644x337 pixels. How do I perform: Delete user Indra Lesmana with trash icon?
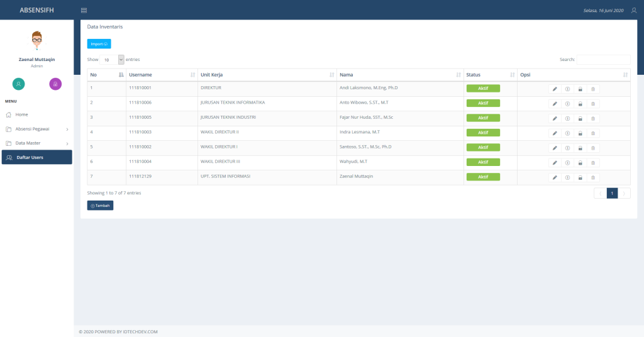click(x=593, y=133)
